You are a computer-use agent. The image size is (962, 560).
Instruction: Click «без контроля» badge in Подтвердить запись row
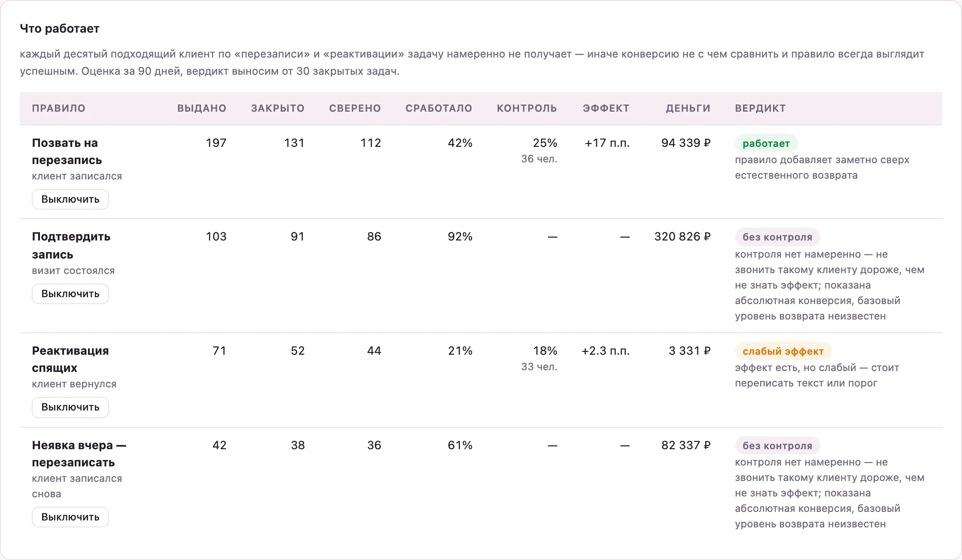click(777, 237)
